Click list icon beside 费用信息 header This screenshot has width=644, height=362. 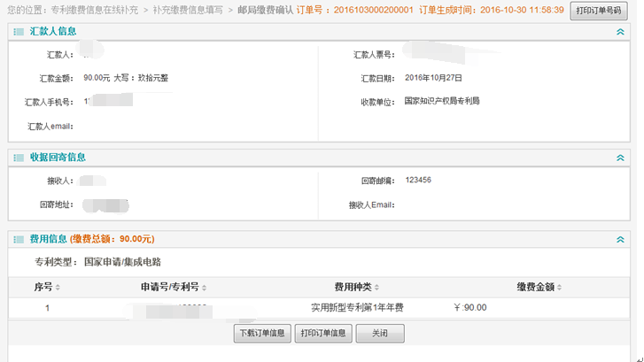point(19,239)
